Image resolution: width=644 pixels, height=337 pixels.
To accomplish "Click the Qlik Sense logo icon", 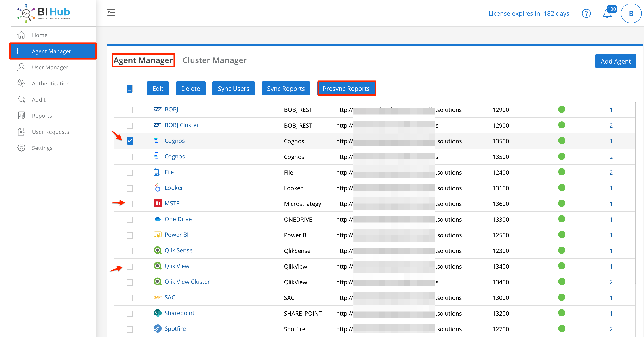I will point(158,250).
